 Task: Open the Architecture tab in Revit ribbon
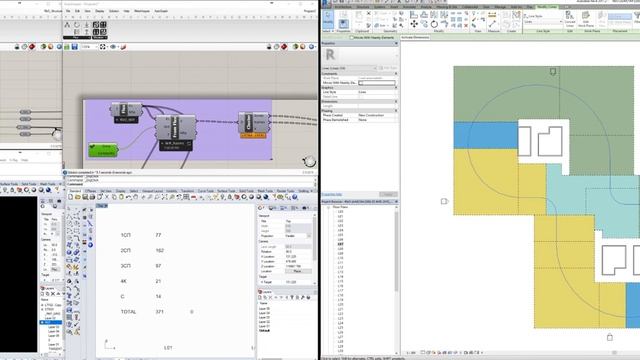343,7
